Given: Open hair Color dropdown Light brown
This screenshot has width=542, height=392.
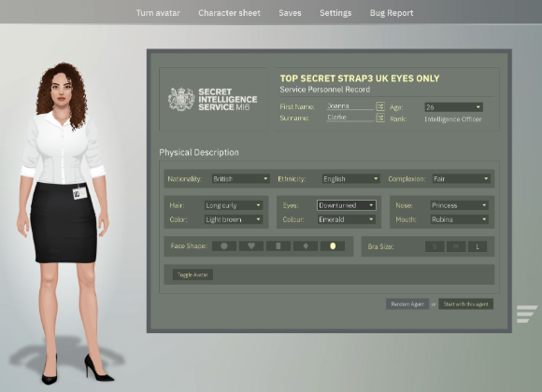Looking at the screenshot, I should (234, 219).
